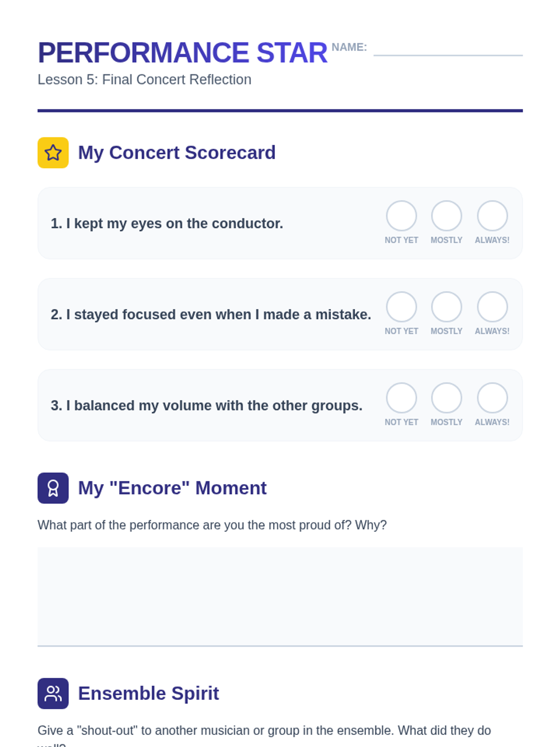Image resolution: width=560 pixels, height=747 pixels.
Task: Click 'My Concert Scorecard' heading
Action: pyautogui.click(x=176, y=153)
